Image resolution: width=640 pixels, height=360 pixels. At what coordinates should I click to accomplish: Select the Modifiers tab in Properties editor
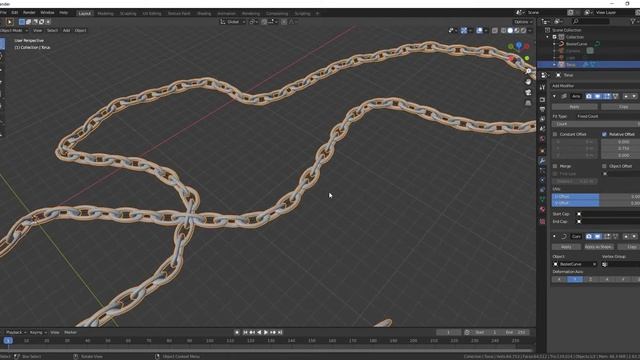pos(542,160)
